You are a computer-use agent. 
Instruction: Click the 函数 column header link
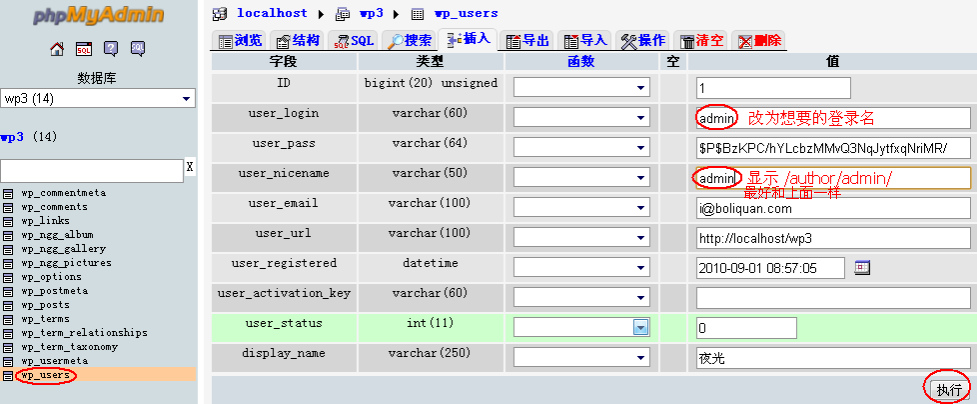[581, 62]
